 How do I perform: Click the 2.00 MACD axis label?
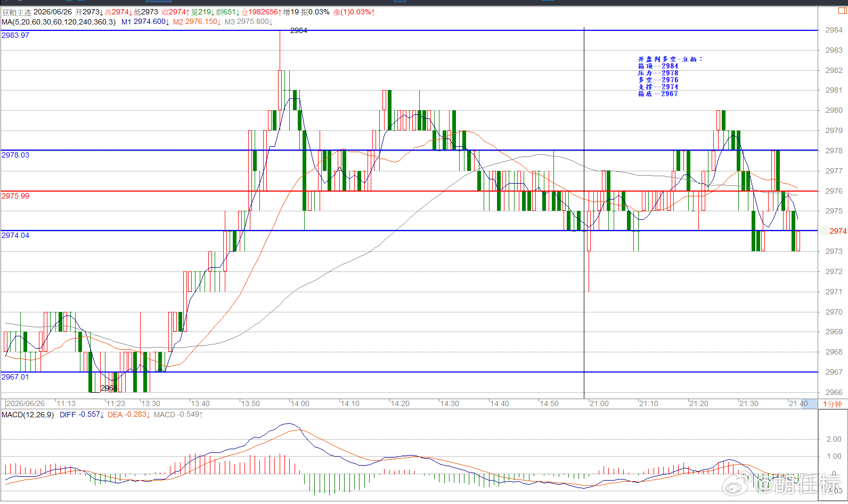[x=834, y=439]
